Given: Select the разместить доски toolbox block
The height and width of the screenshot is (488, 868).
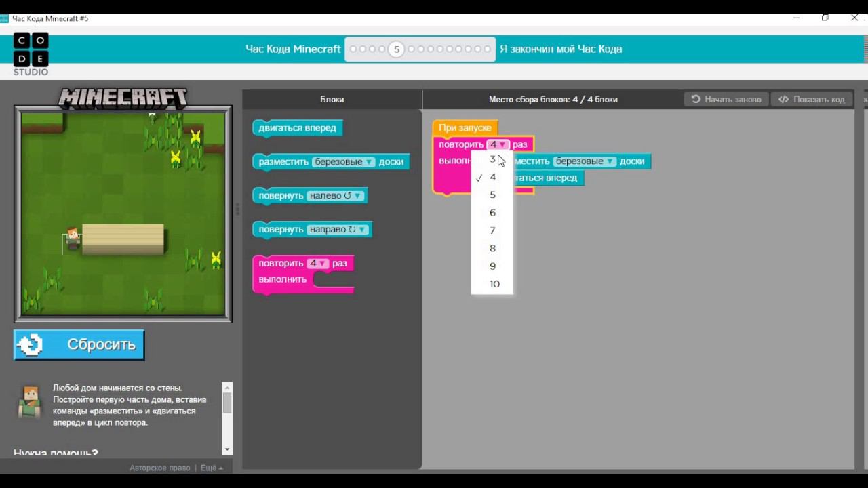Looking at the screenshot, I should 331,162.
